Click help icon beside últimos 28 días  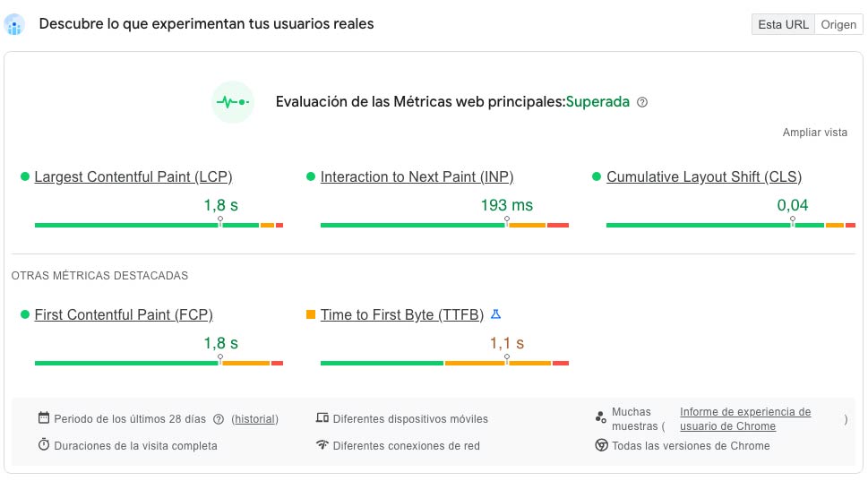coord(219,418)
